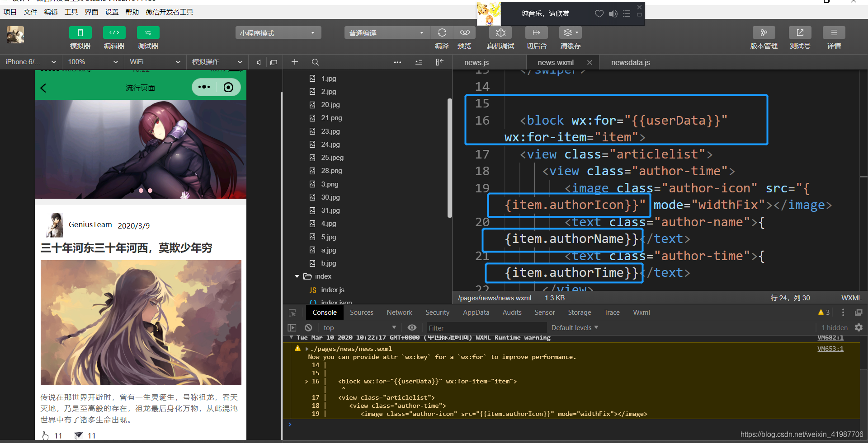Viewport: 868px width, 443px height.
Task: Open the 小程序模式 mode dropdown
Action: [278, 33]
